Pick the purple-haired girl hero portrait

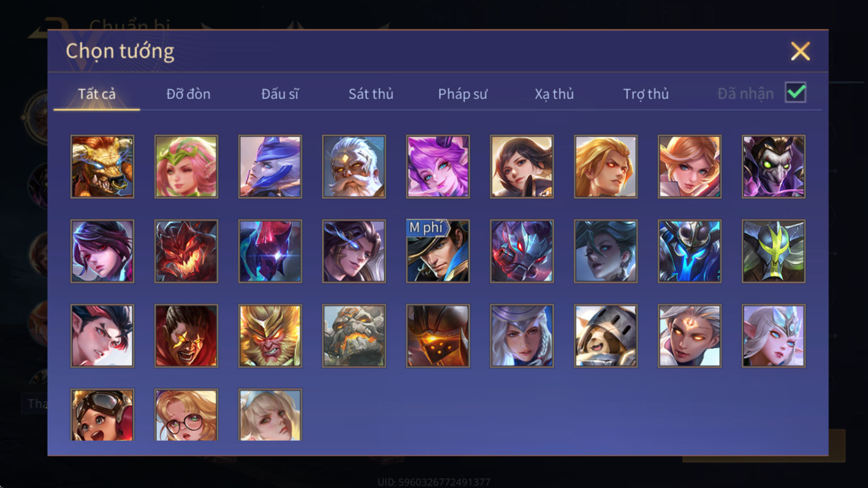(x=438, y=166)
